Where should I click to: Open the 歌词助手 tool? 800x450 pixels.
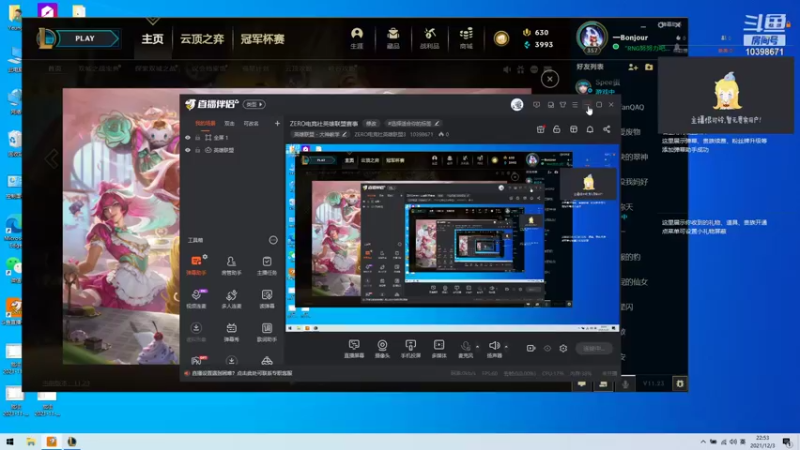pyautogui.click(x=266, y=332)
